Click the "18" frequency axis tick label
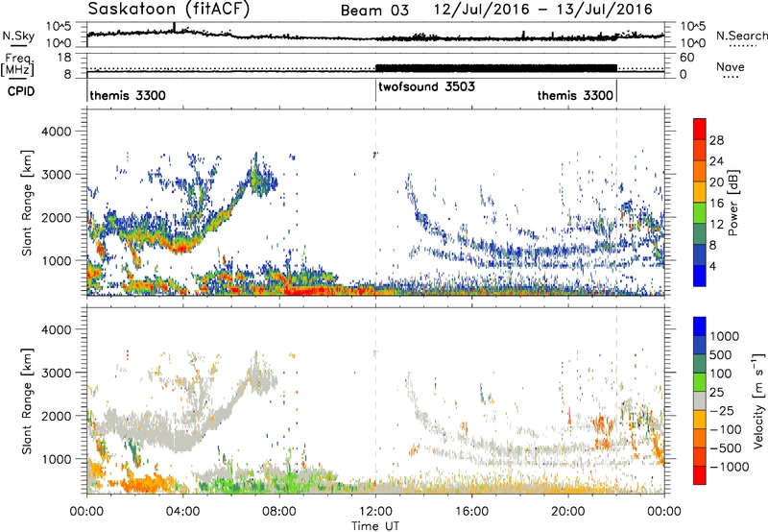The image size is (768, 532). pyautogui.click(x=64, y=58)
